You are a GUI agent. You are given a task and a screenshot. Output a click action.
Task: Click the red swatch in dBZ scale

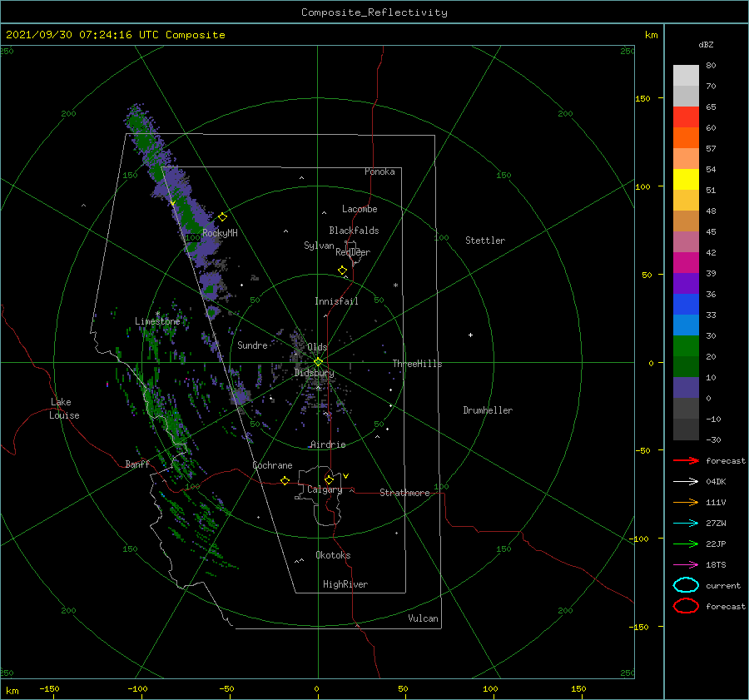point(686,117)
